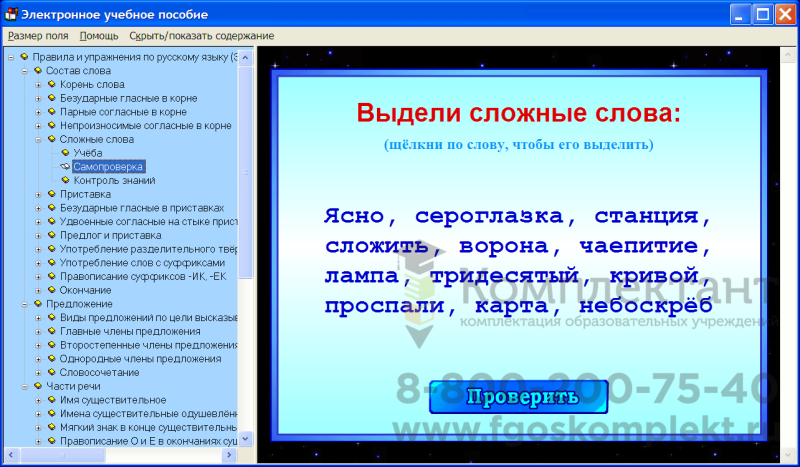The width and height of the screenshot is (800, 467).
Task: Click the tree horizontal scroll-left arrow
Action: (11, 454)
